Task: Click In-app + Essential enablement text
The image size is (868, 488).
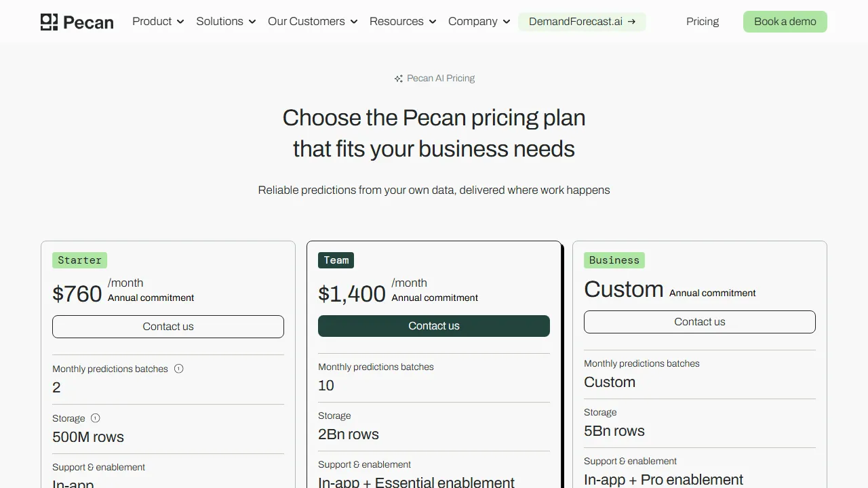Action: tap(416, 482)
